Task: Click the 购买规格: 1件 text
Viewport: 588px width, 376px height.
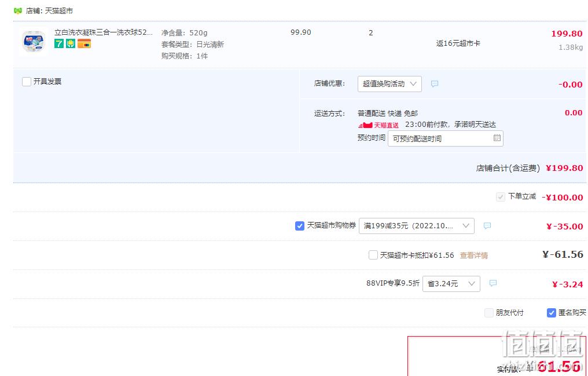Action: point(185,56)
